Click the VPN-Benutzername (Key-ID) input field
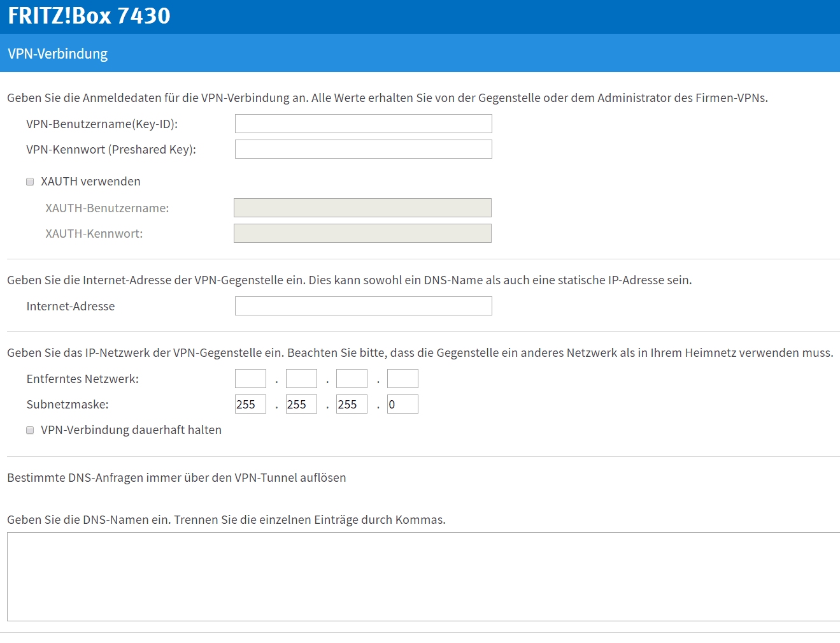 tap(363, 124)
